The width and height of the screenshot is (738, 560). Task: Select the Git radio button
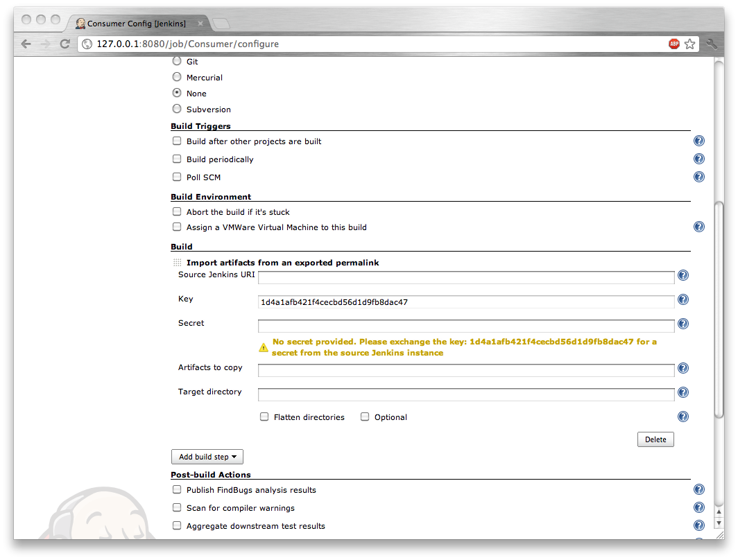pyautogui.click(x=176, y=61)
